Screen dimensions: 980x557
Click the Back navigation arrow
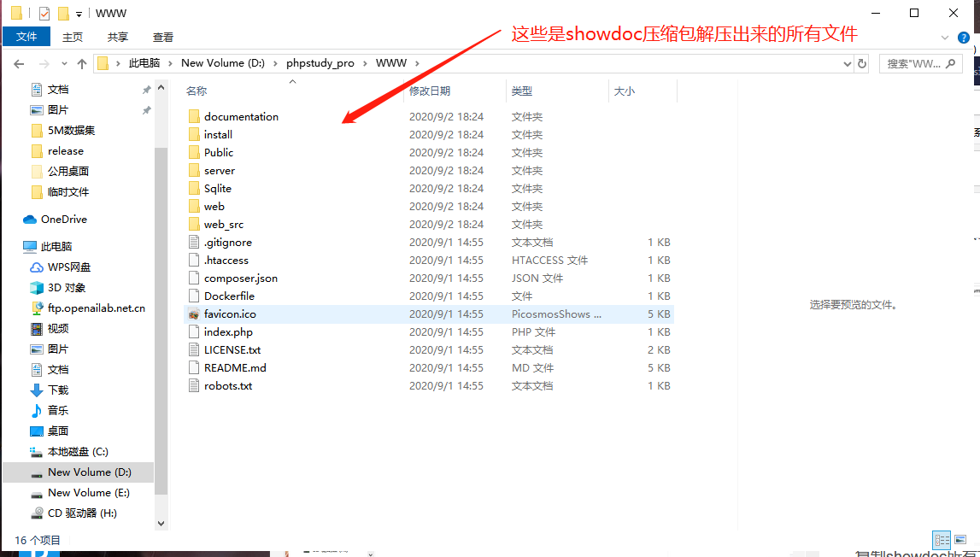(19, 63)
